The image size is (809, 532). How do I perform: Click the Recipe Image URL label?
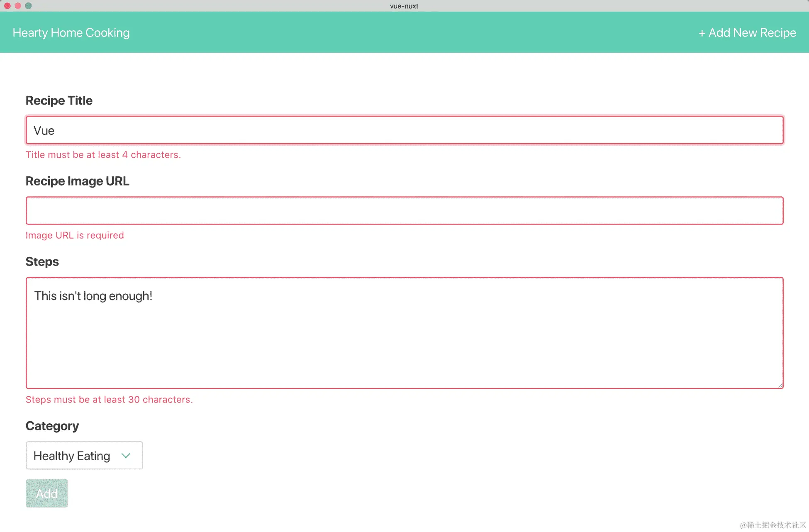coord(78,181)
